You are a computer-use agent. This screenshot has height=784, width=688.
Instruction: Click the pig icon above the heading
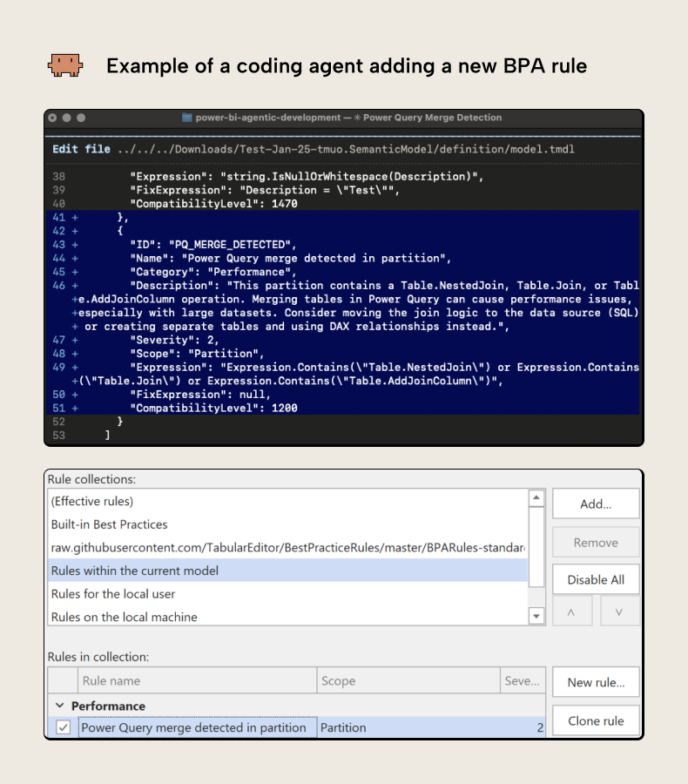(x=65, y=64)
